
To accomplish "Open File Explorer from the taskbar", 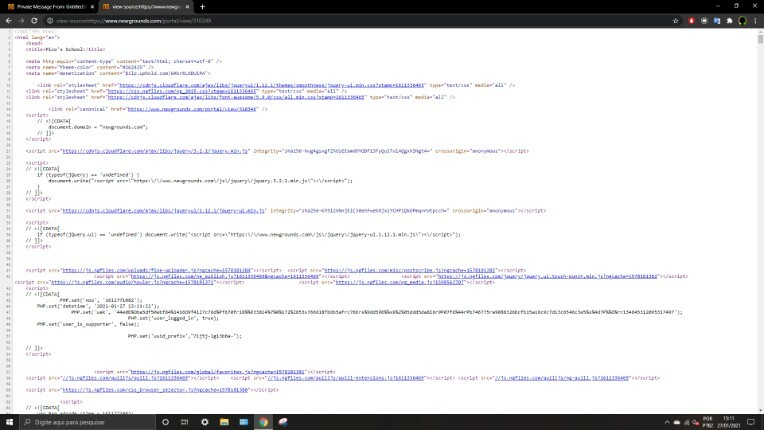I will tap(224, 422).
